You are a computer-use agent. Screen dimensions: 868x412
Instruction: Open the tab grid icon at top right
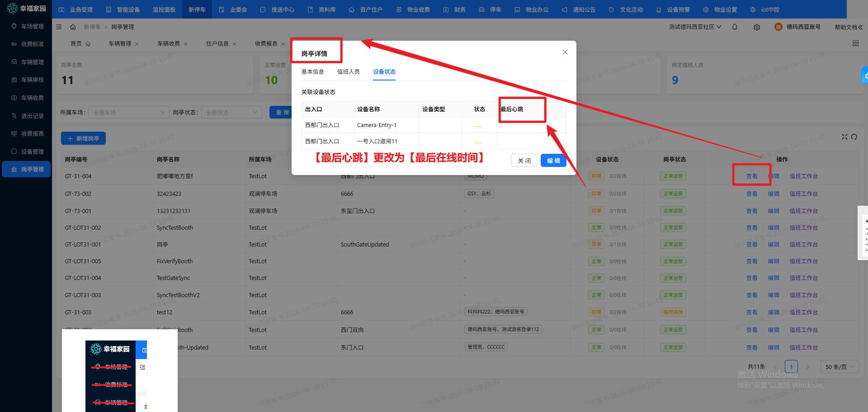click(x=855, y=43)
